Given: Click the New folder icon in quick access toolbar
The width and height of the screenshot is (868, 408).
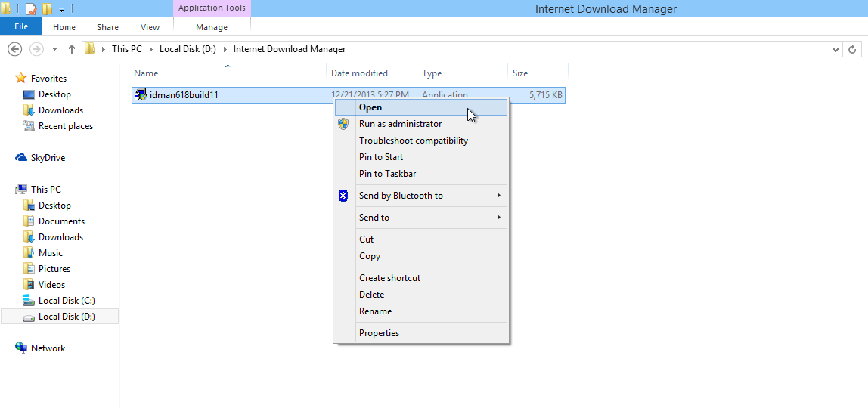Looking at the screenshot, I should pyautogui.click(x=47, y=8).
